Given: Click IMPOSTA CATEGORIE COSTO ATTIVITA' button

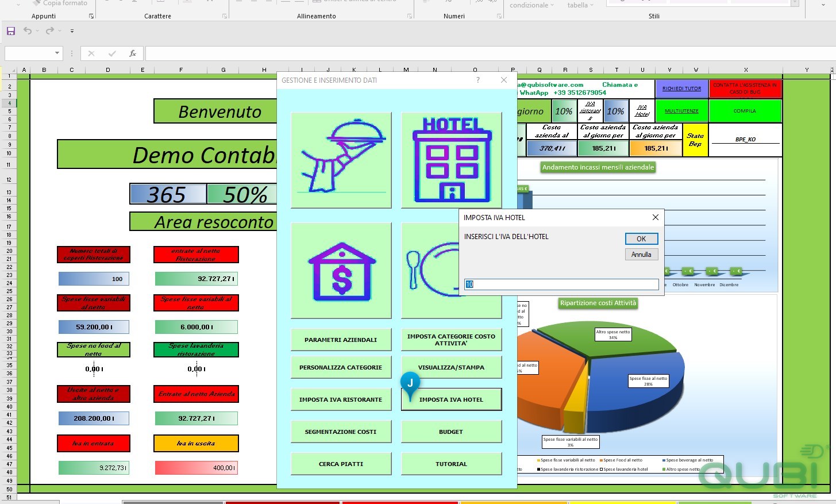Looking at the screenshot, I should pyautogui.click(x=451, y=340).
